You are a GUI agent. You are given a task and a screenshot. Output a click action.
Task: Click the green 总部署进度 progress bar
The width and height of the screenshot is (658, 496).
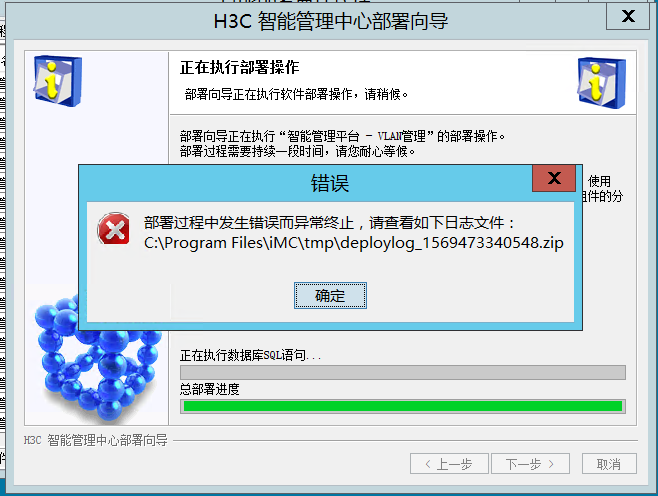click(403, 406)
